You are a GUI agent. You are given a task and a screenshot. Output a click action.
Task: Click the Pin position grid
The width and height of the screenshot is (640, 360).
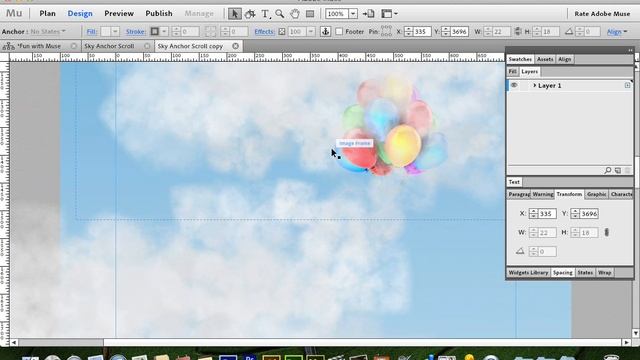pos(386,31)
